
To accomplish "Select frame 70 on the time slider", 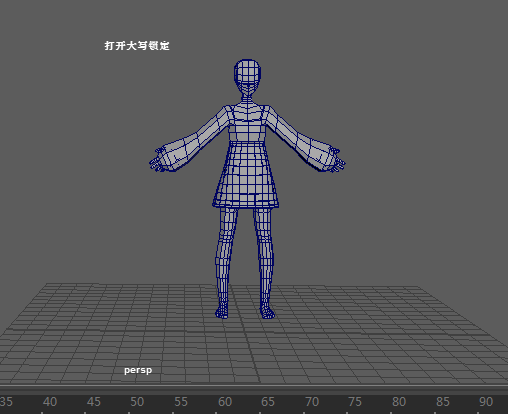I will 312,402.
